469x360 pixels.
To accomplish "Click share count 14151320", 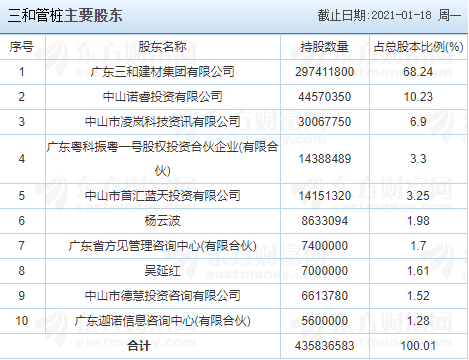I will point(324,196).
